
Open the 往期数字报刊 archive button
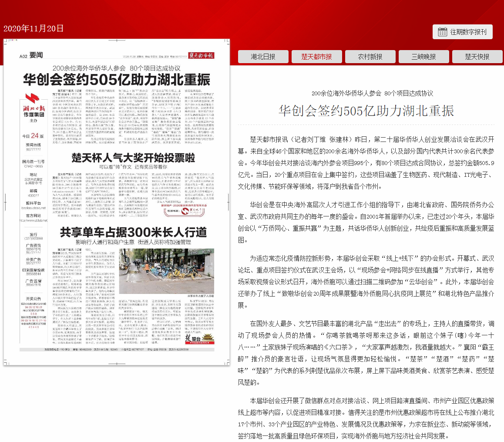pyautogui.click(x=462, y=32)
